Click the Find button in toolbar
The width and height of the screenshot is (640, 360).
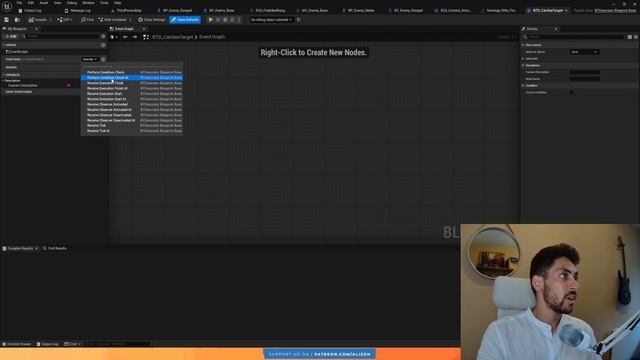coord(87,20)
